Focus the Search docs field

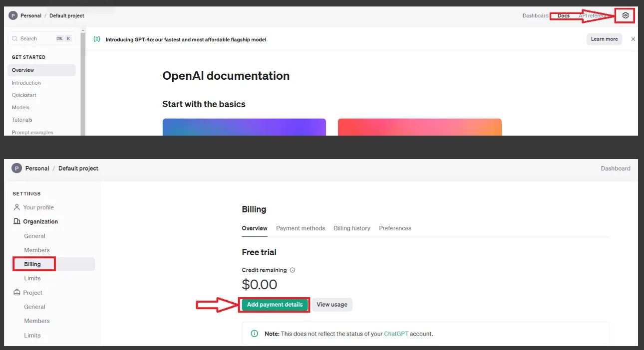[x=41, y=38]
